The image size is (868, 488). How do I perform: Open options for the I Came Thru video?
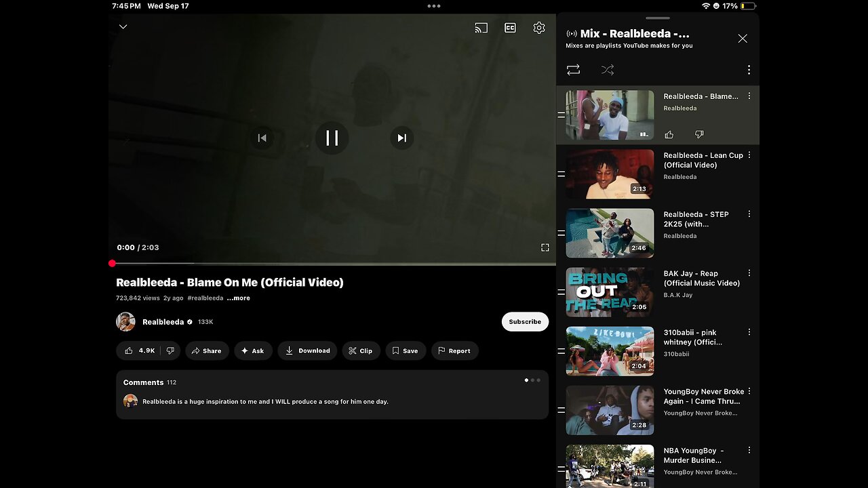[x=749, y=391]
